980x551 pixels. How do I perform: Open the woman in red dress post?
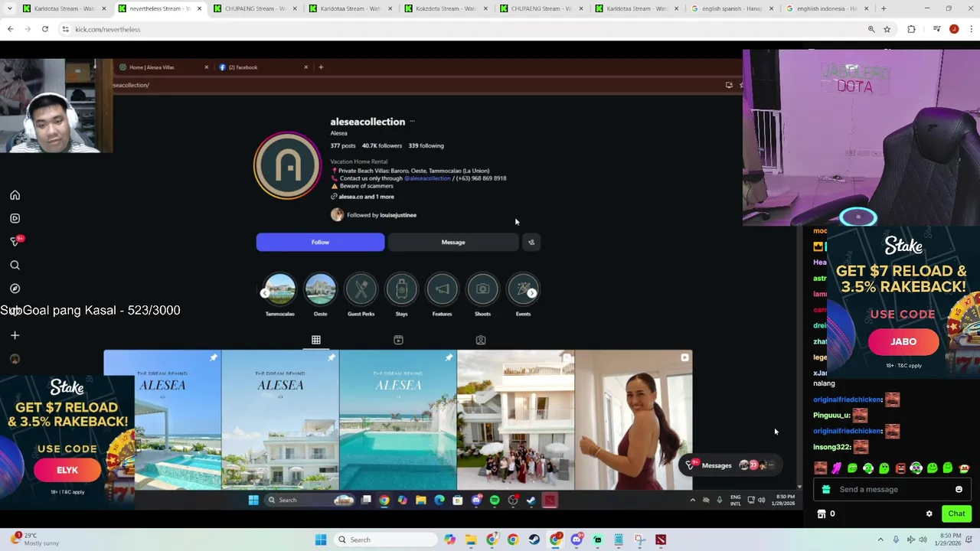(634, 420)
